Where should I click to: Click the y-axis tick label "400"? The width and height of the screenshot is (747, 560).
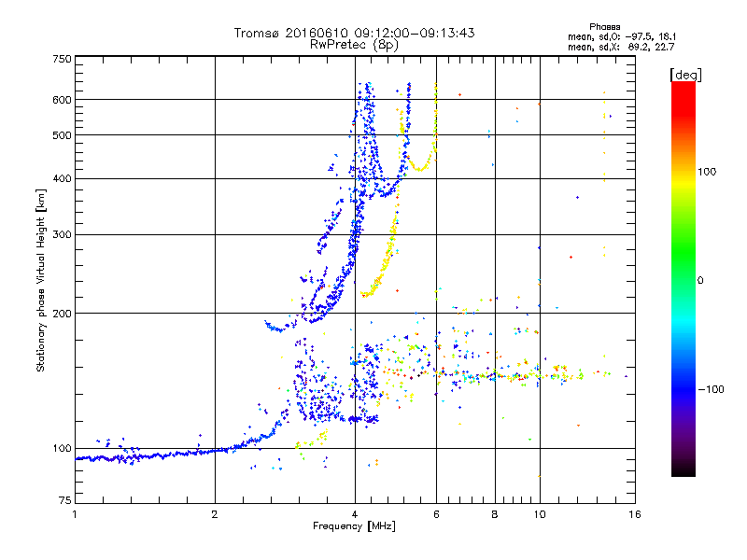tap(62, 179)
